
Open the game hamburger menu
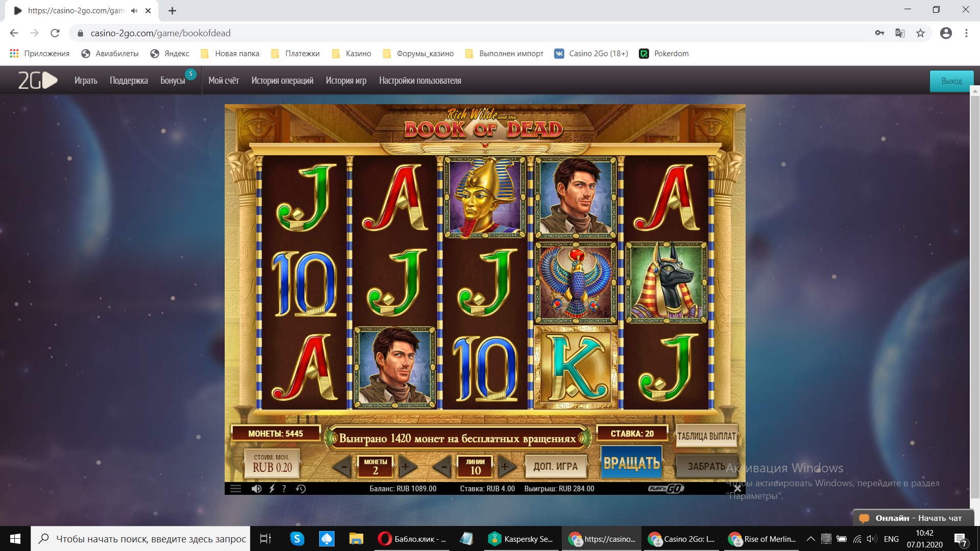point(235,489)
